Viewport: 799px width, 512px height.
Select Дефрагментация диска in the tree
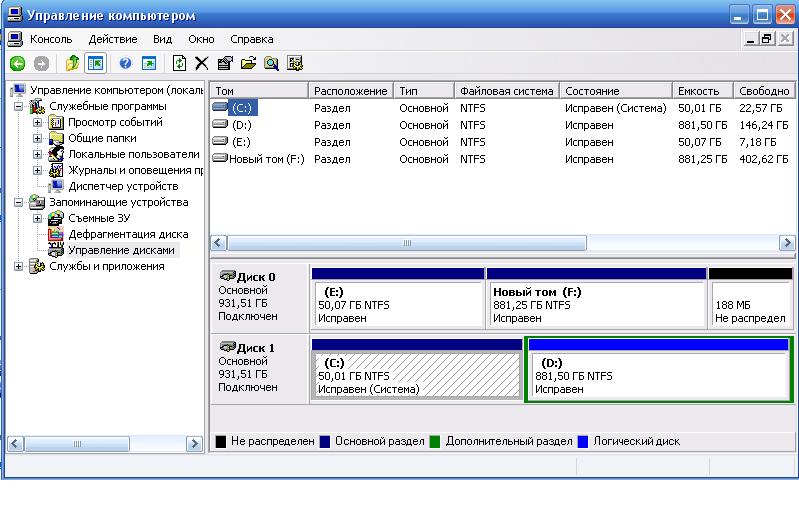pyautogui.click(x=128, y=234)
